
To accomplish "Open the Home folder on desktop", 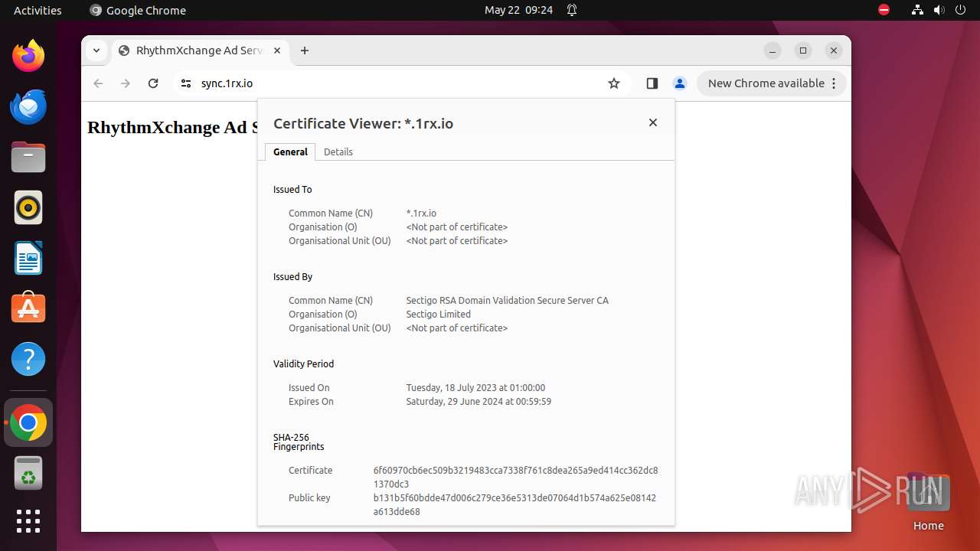I will point(928,501).
